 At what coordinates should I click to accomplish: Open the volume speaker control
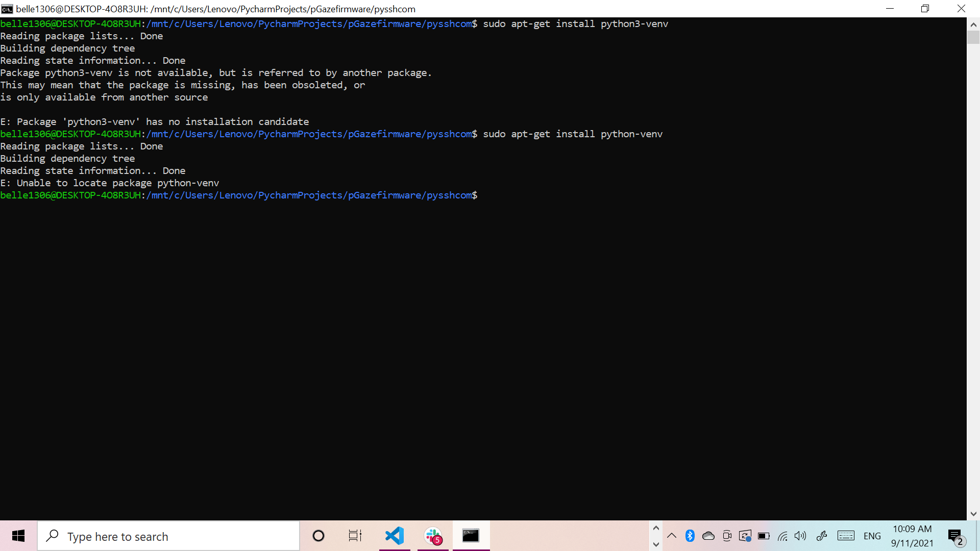[800, 536]
